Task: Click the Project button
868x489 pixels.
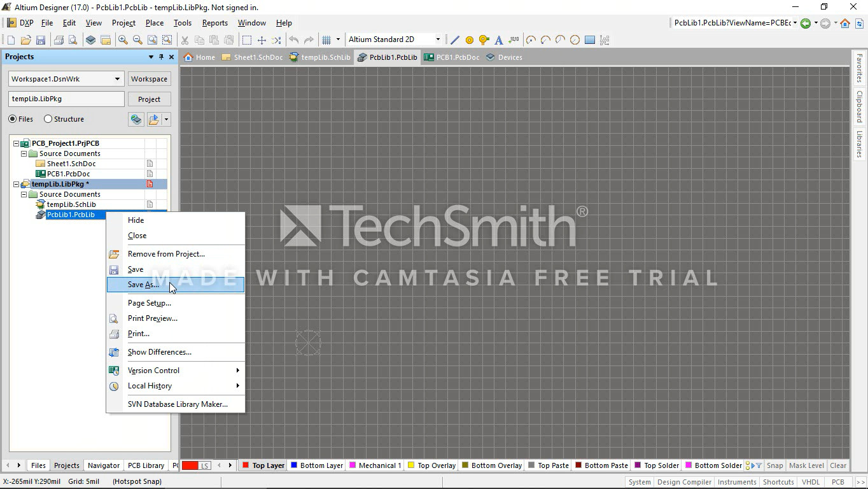Action: click(149, 99)
